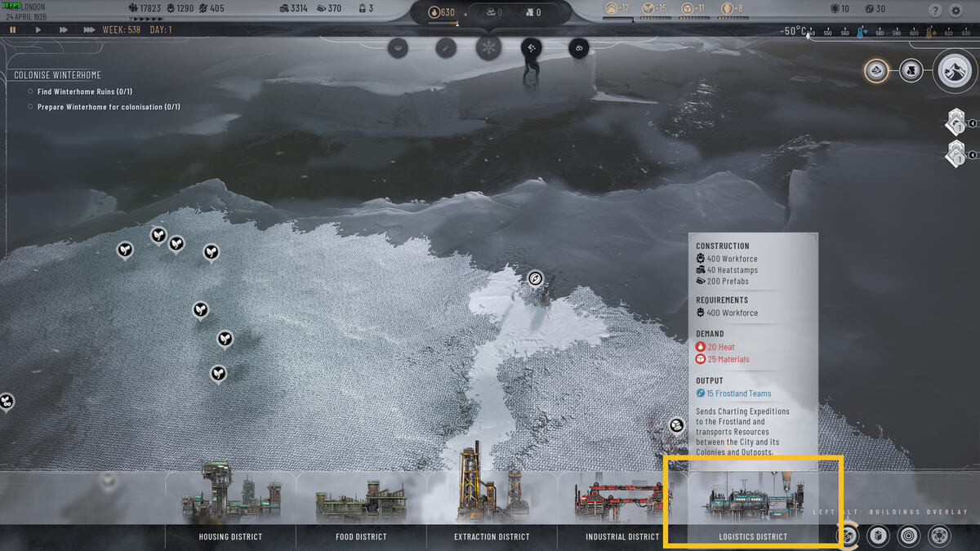Click the -15 community indicator
Screen dimensions: 980x551
click(x=654, y=9)
